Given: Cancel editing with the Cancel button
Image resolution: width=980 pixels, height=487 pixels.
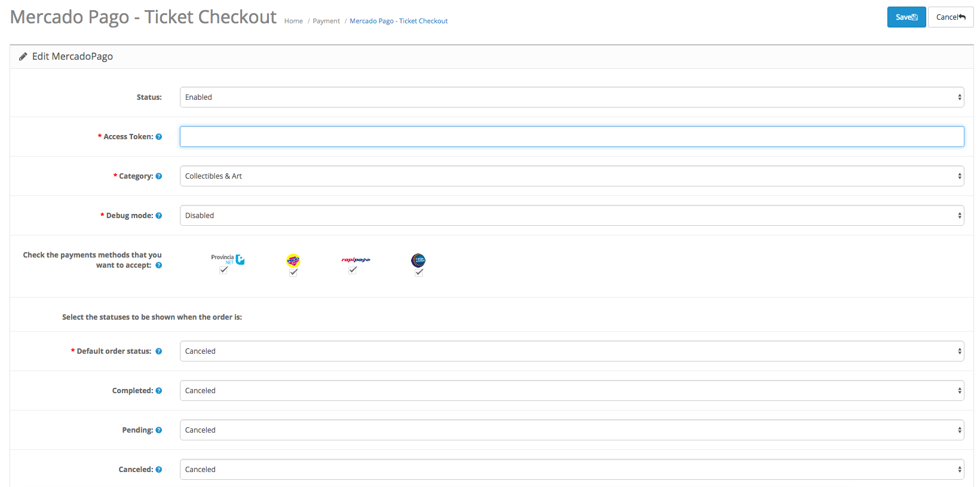Looking at the screenshot, I should 951,17.
